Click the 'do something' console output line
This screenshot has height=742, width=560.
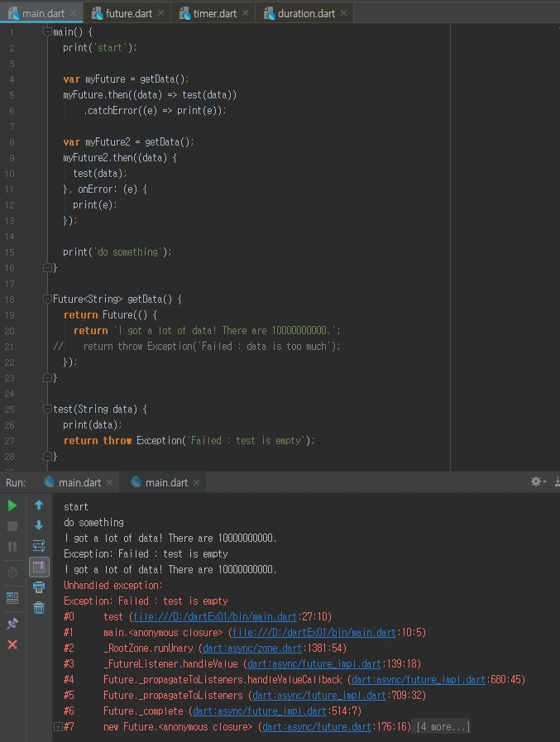[93, 523]
